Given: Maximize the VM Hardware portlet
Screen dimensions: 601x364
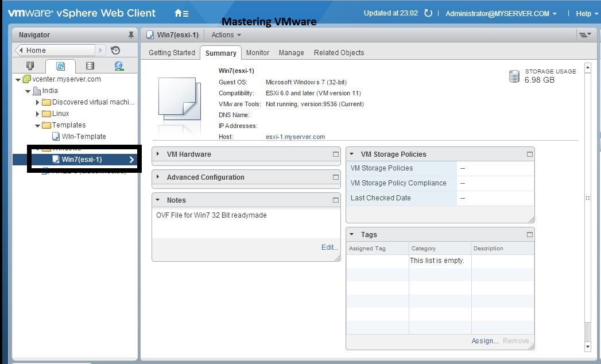Looking at the screenshot, I should tap(336, 154).
